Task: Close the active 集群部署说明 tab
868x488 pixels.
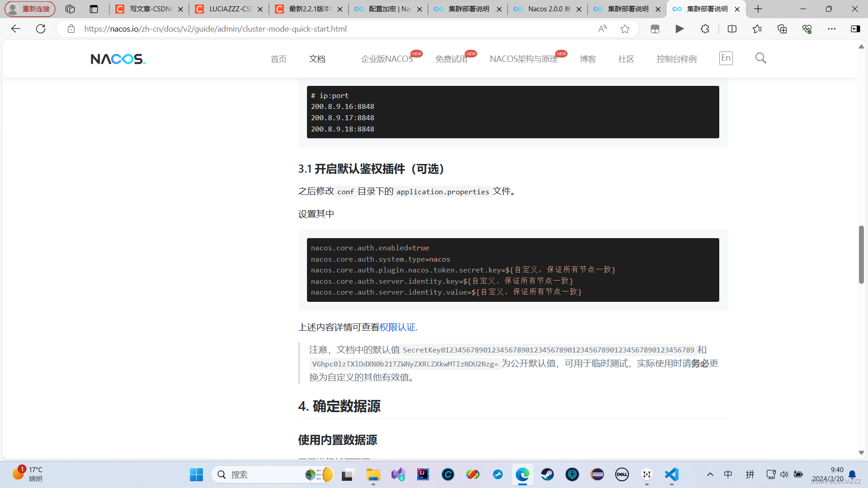Action: (x=737, y=9)
